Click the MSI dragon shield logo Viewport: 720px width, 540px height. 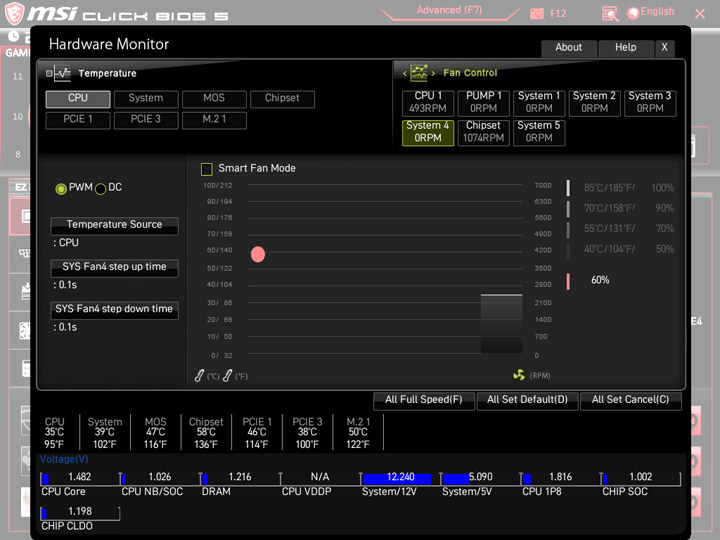14,13
